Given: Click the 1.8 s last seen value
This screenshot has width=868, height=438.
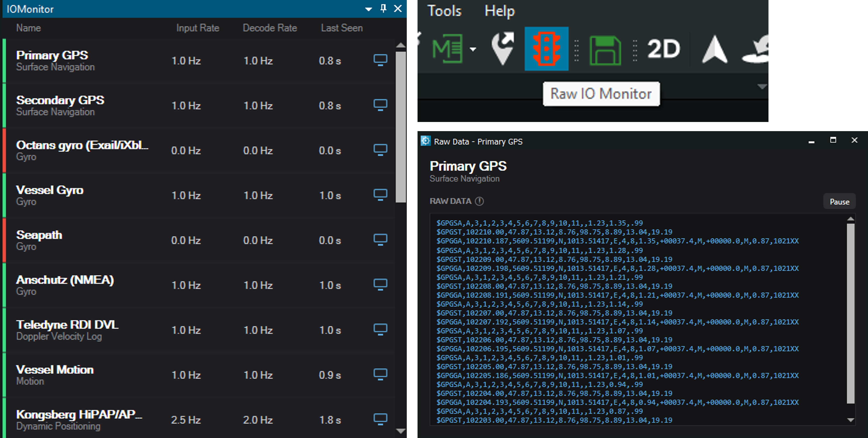Looking at the screenshot, I should (x=330, y=420).
